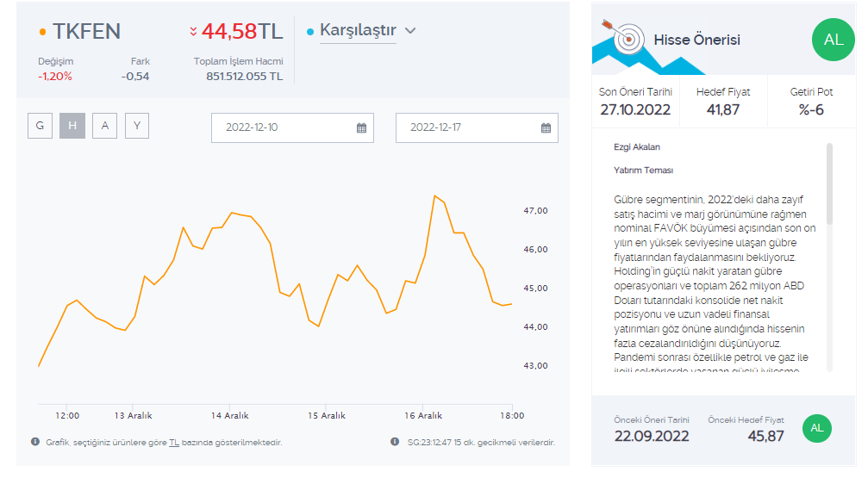Click the Fark value -0,54
This screenshot has height=478, width=868.
(135, 77)
